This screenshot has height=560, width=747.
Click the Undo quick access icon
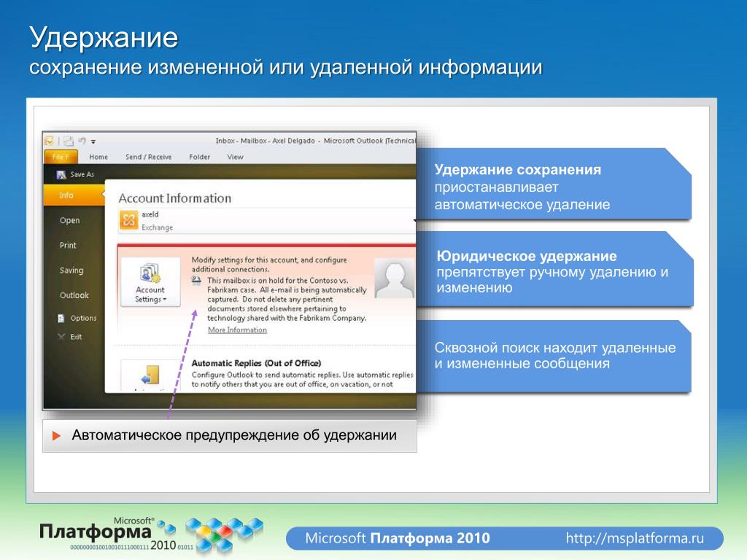[x=82, y=141]
